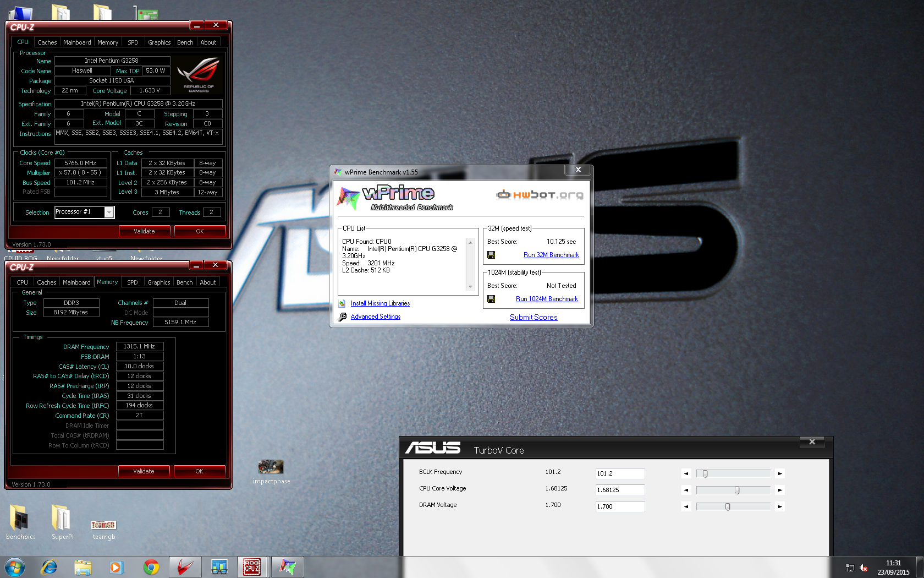Open About tab in top CPU-Z window
Image resolution: width=924 pixels, height=578 pixels.
pos(208,42)
